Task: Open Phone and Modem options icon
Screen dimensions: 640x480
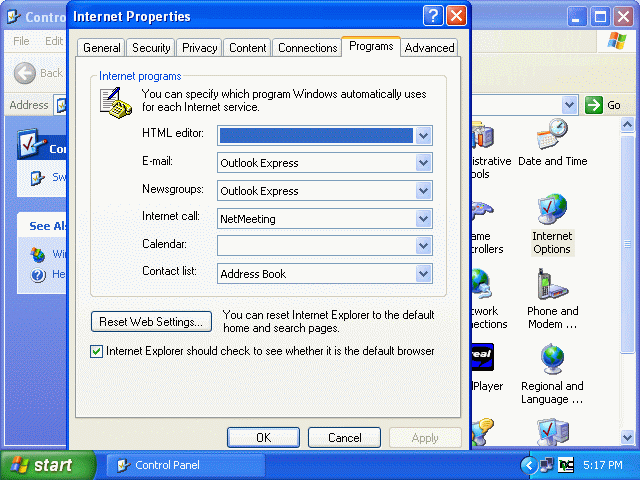Action: (x=552, y=299)
